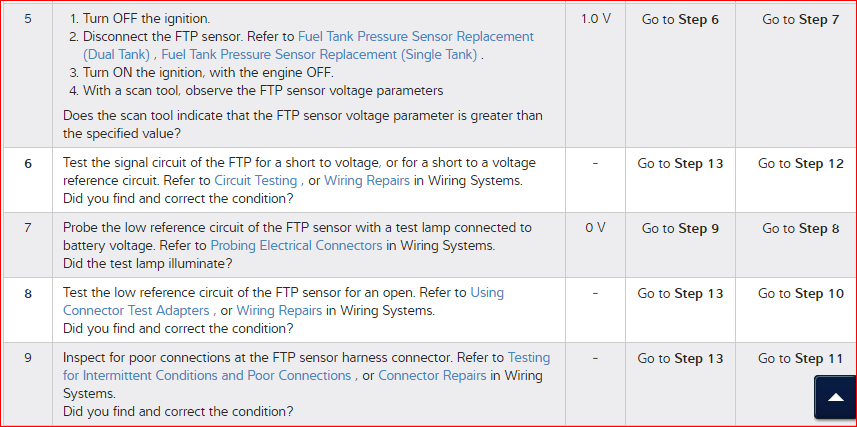The width and height of the screenshot is (857, 427).
Task: Click 'Go to Step 6' in step 5 row
Action: point(680,19)
